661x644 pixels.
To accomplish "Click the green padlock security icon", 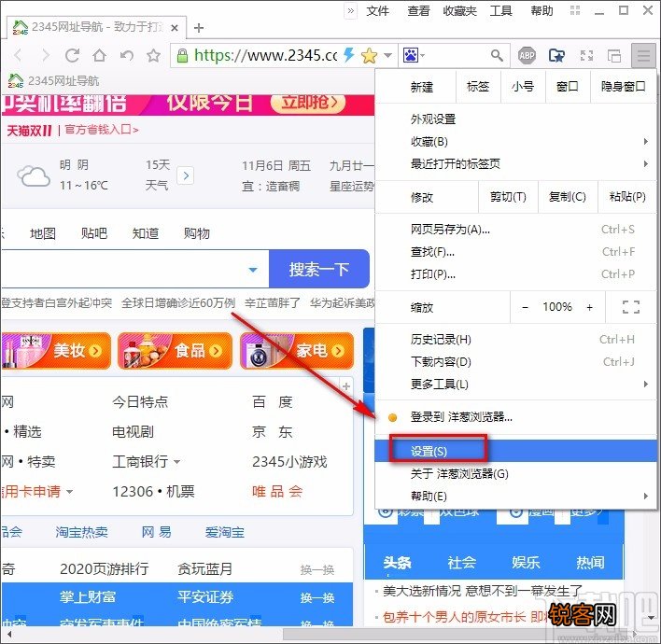I will point(182,55).
